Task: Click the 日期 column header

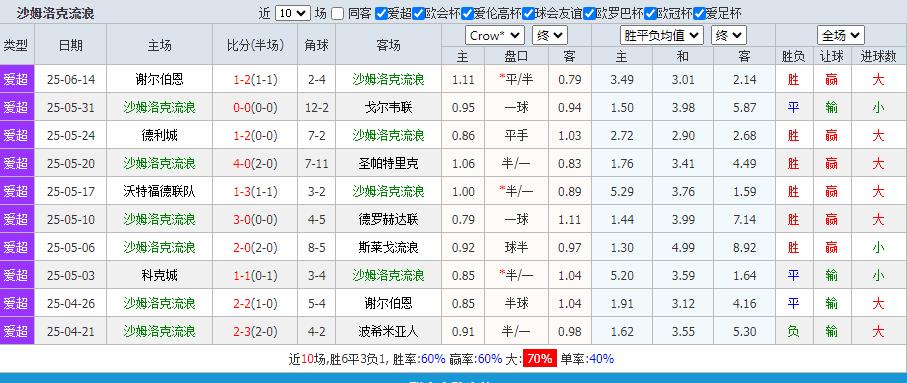Action: [71, 45]
